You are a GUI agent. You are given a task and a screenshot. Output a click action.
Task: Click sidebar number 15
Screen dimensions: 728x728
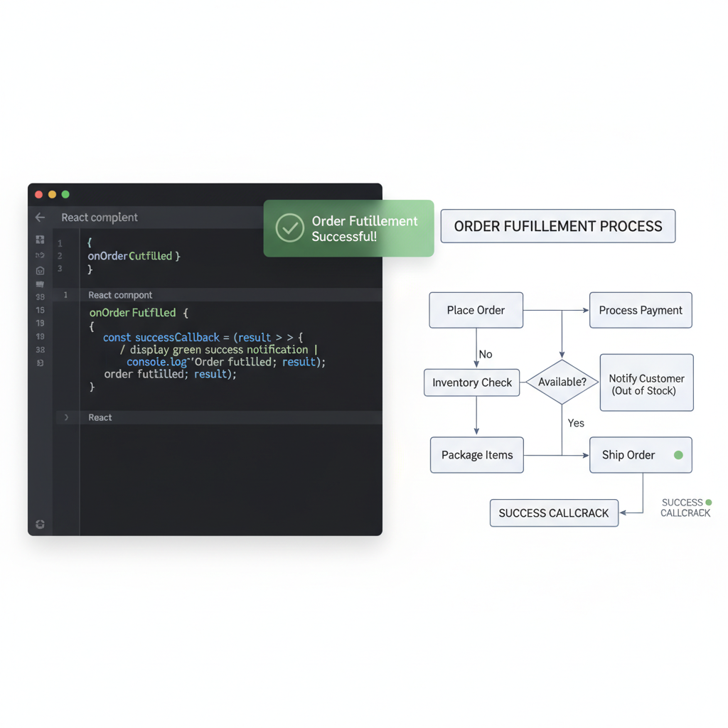(x=41, y=310)
